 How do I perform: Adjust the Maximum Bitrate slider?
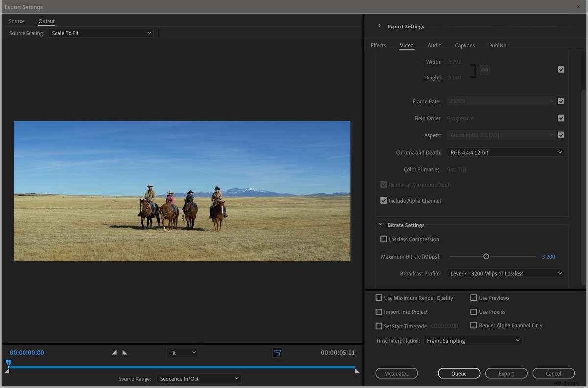(486, 256)
